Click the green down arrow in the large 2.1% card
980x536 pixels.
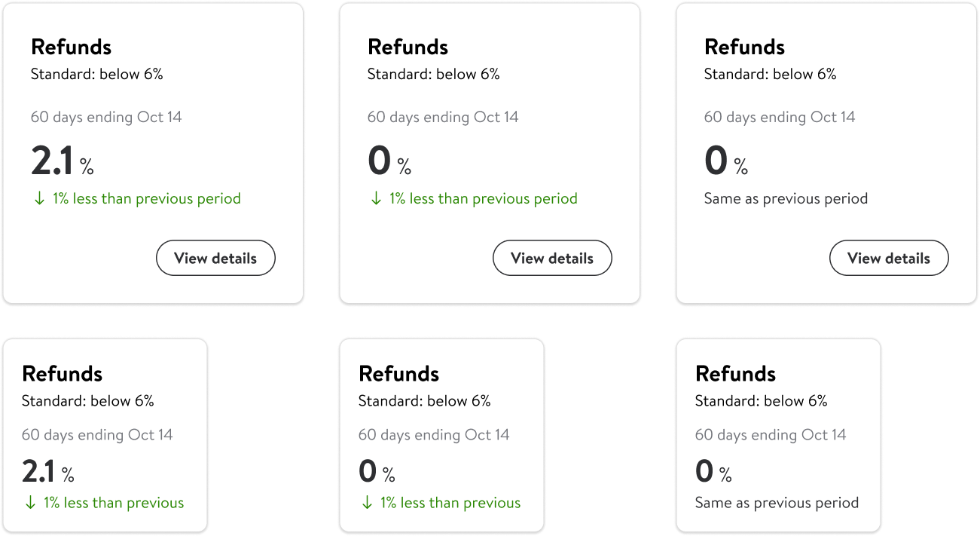pyautogui.click(x=39, y=199)
